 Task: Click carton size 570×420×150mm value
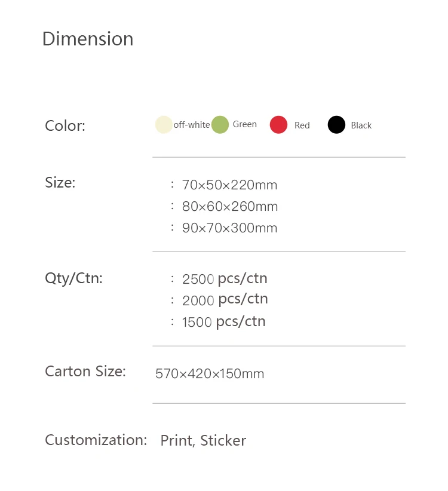tap(210, 374)
